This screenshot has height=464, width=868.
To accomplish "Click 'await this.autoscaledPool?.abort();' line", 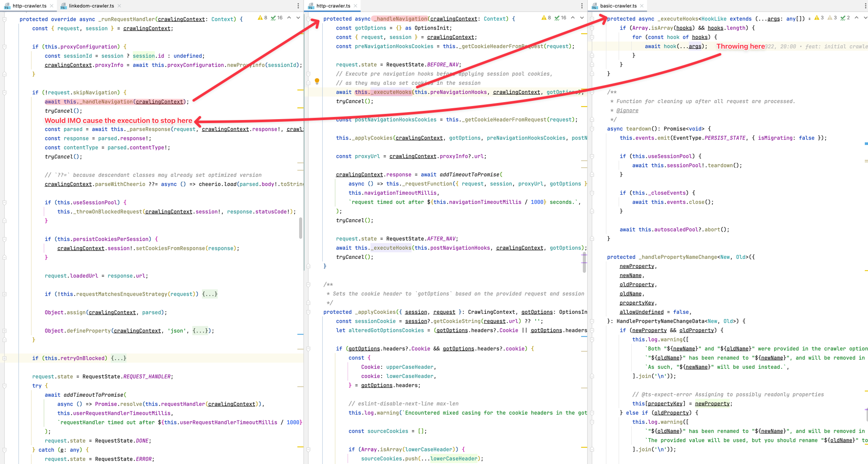I will [x=674, y=230].
